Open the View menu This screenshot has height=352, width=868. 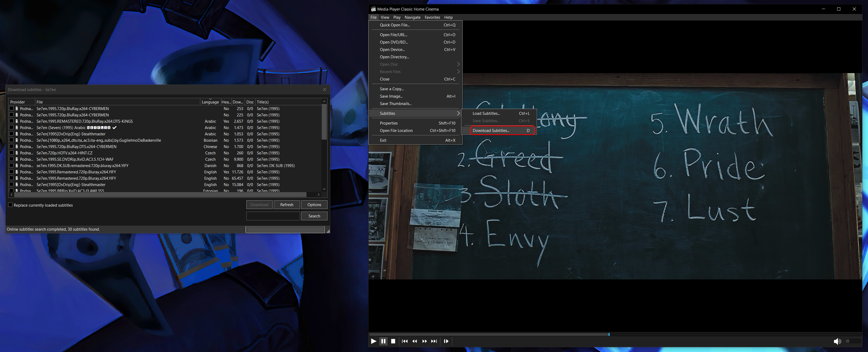tap(385, 17)
